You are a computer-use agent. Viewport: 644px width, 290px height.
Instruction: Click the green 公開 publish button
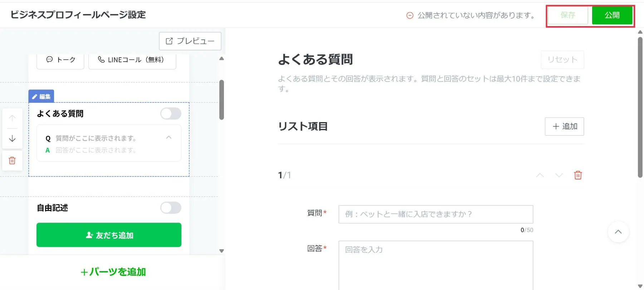(x=612, y=15)
